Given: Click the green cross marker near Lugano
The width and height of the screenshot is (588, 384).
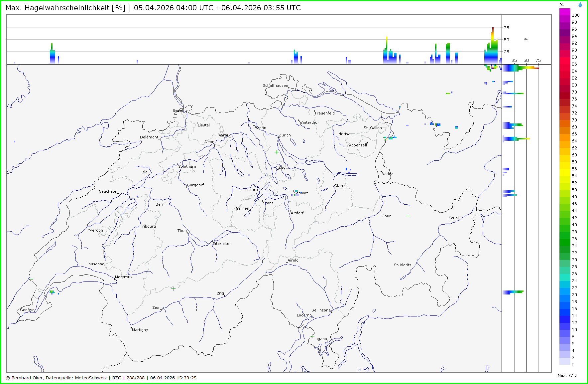Looking at the screenshot, I should pos(312,337).
